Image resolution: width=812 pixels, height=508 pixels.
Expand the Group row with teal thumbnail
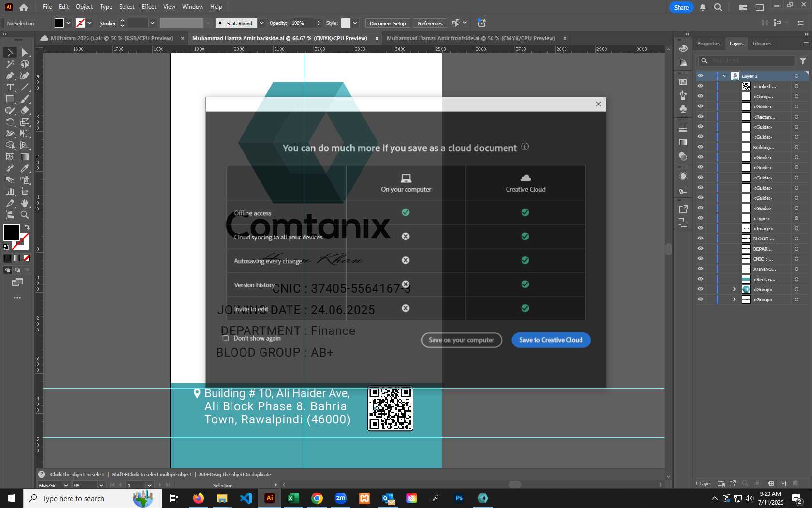(734, 289)
